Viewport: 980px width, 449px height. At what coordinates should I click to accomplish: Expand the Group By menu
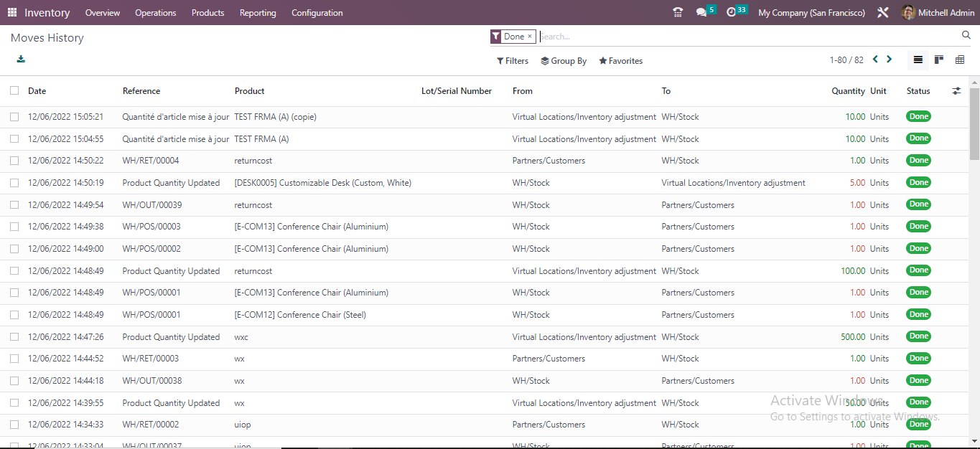pyautogui.click(x=564, y=60)
